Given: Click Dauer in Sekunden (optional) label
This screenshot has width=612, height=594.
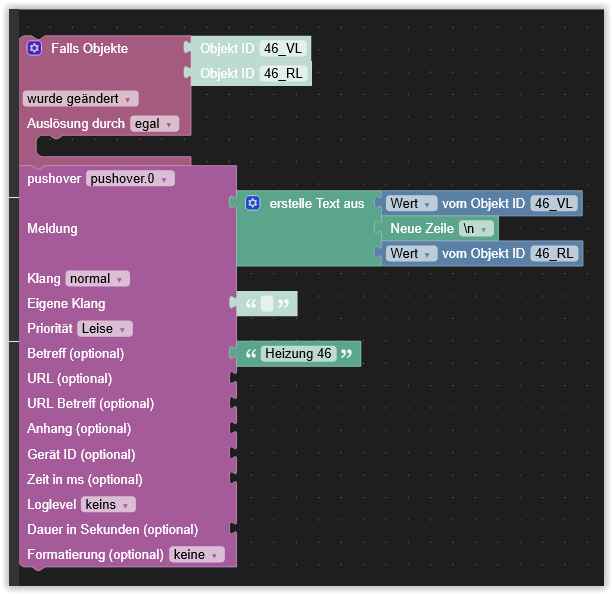Looking at the screenshot, I should tap(113, 530).
